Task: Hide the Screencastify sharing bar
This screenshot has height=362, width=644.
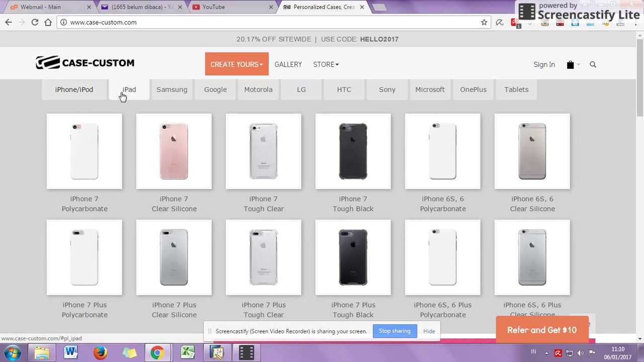Action: point(429,331)
